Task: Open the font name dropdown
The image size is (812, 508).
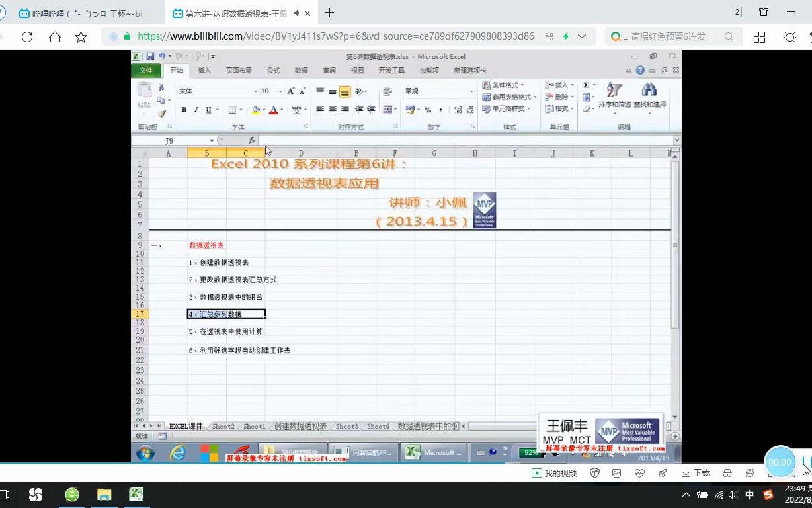Action: [255, 91]
